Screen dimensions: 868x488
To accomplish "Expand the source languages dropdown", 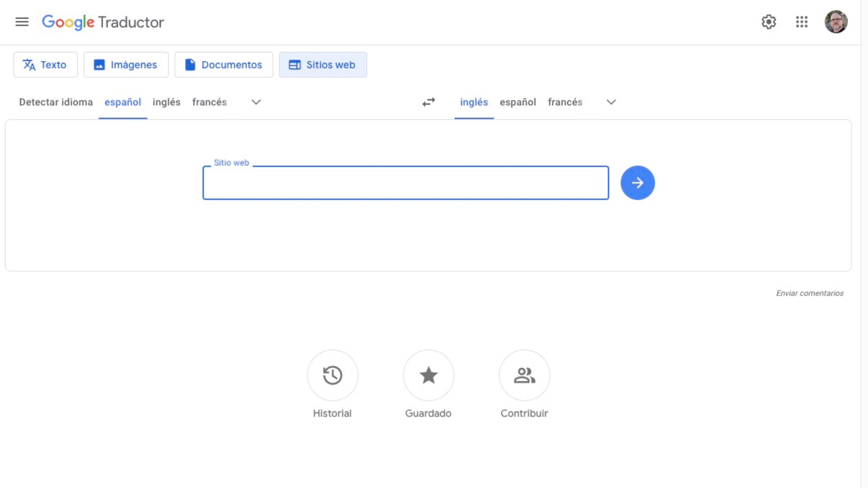I will click(x=256, y=102).
